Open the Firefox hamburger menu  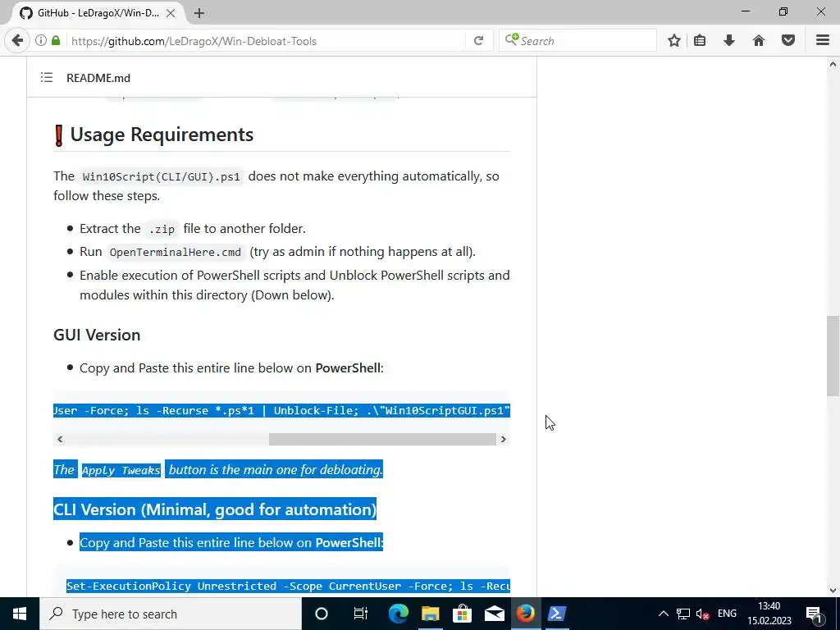(823, 41)
